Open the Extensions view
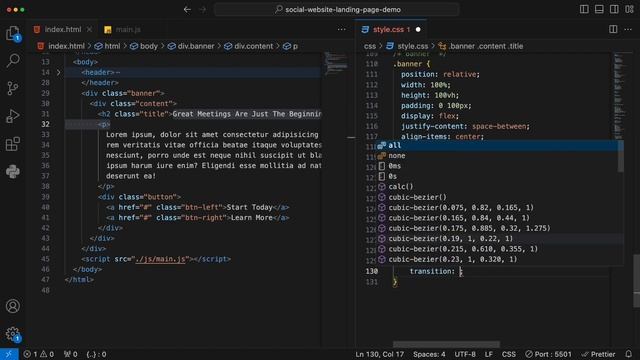Image resolution: width=640 pixels, height=360 pixels. (x=13, y=144)
